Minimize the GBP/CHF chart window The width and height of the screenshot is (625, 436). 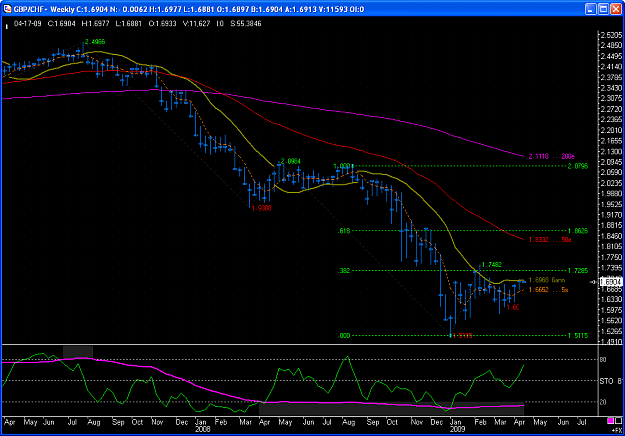[590, 9]
